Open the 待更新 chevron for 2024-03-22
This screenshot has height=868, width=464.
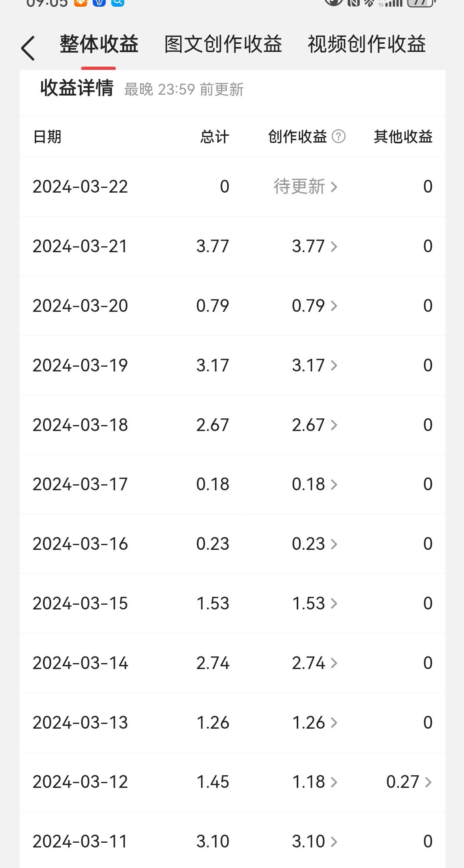334,187
